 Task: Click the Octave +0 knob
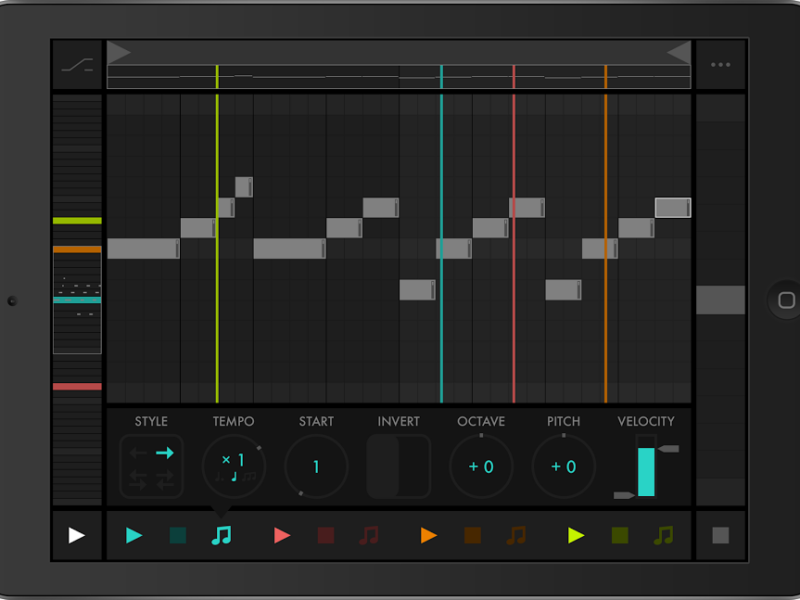tap(481, 467)
